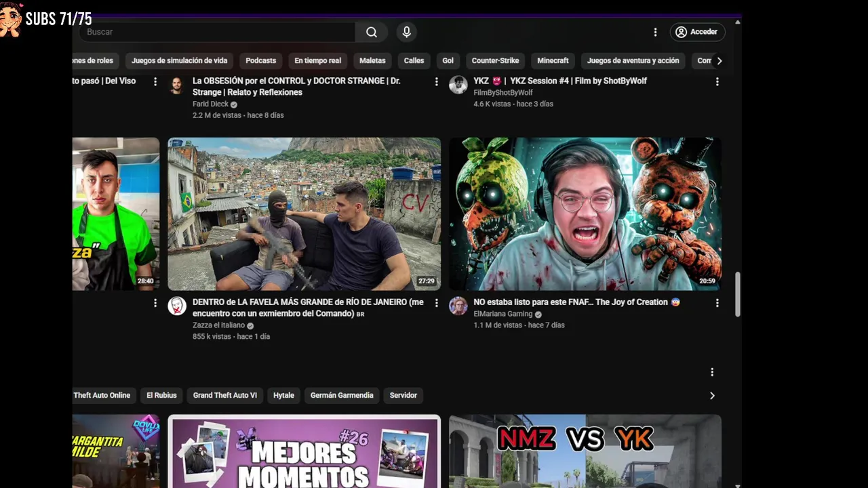Click the 2.2 M de vistas text
This screenshot has height=488, width=868.
(217, 116)
